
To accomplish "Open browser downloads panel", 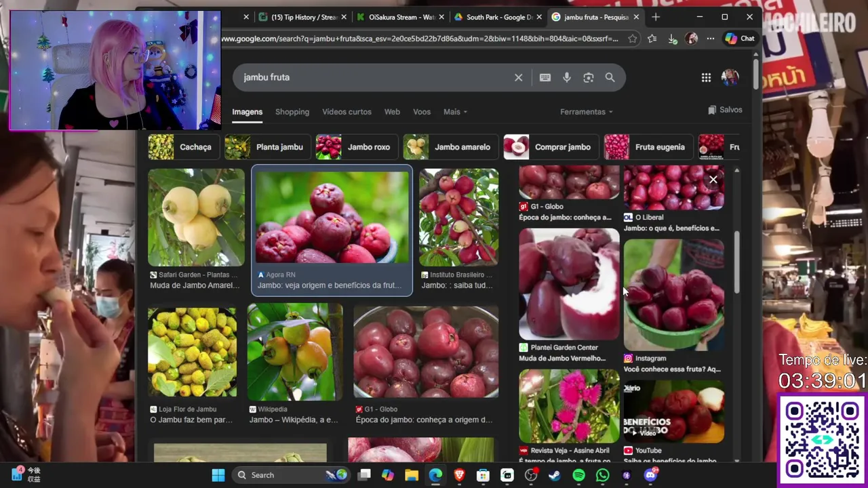I will pyautogui.click(x=672, y=39).
